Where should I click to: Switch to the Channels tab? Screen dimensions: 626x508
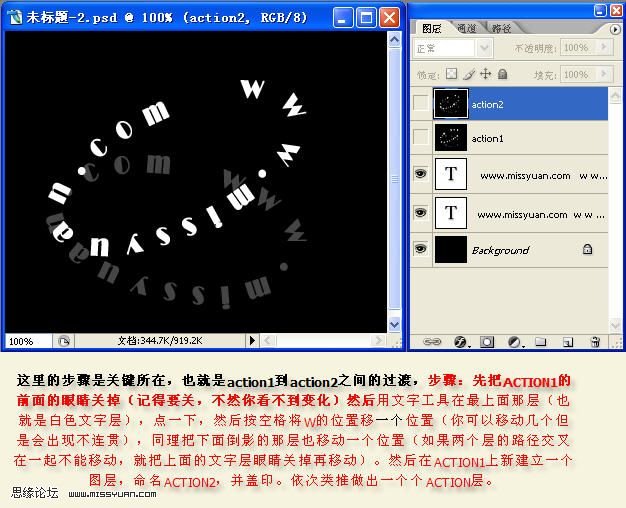(466, 28)
